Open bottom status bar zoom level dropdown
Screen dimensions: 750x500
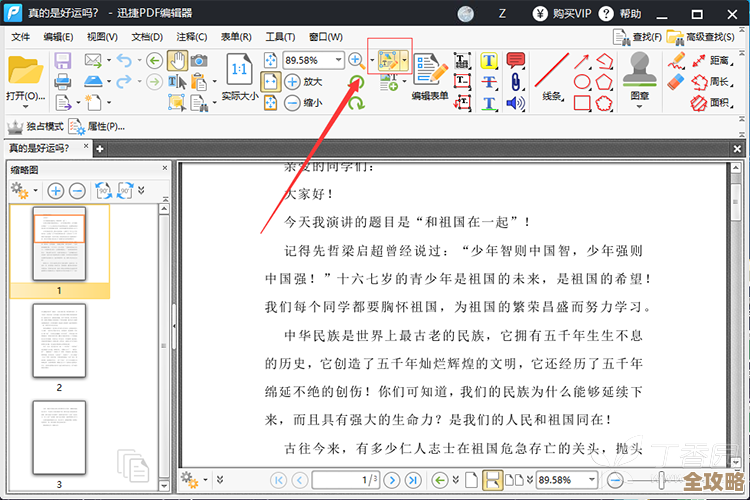pos(592,481)
